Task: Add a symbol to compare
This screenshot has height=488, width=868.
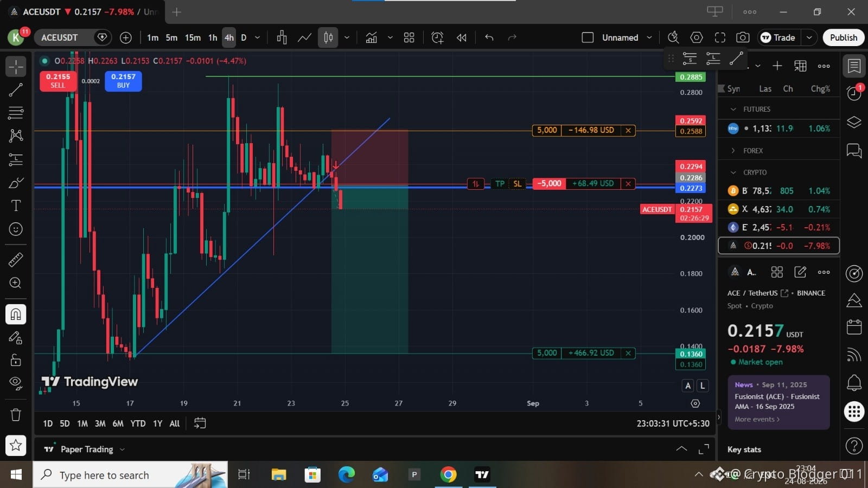Action: pyautogui.click(x=126, y=37)
